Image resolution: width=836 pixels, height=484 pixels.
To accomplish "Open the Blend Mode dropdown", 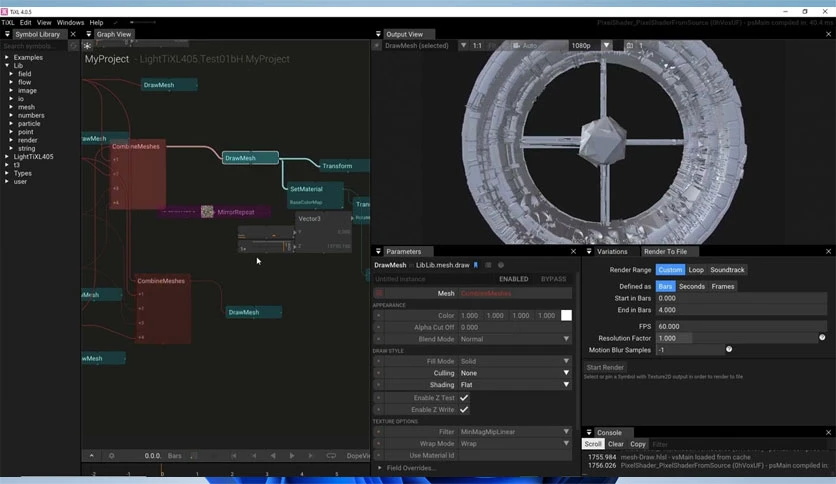I will (515, 339).
